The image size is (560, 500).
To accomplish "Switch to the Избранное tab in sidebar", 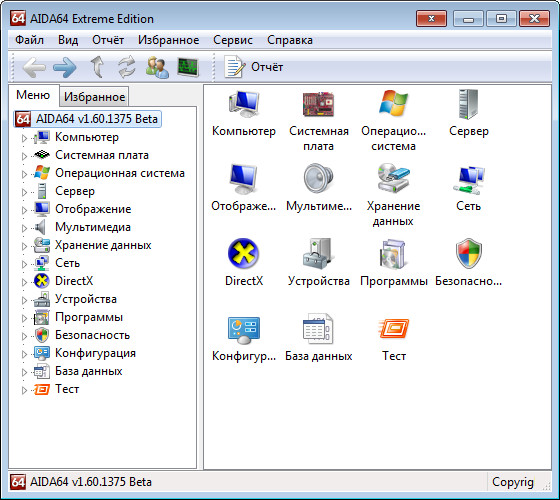I will [94, 97].
